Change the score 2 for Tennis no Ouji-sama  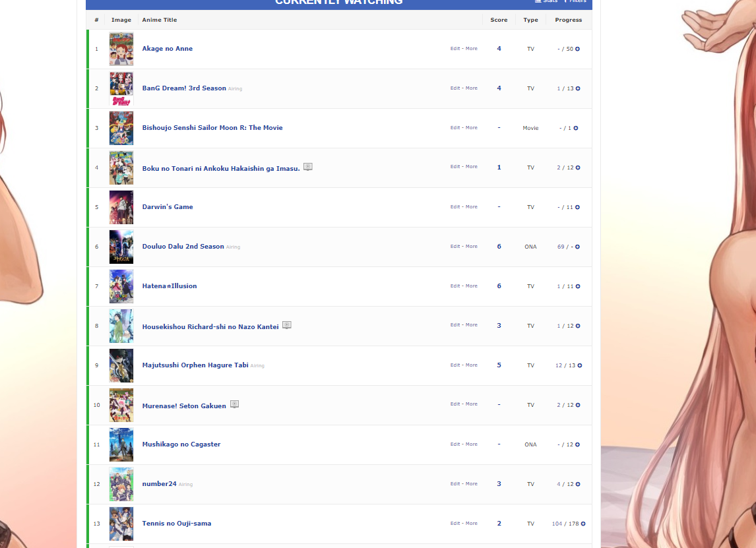[x=499, y=524]
